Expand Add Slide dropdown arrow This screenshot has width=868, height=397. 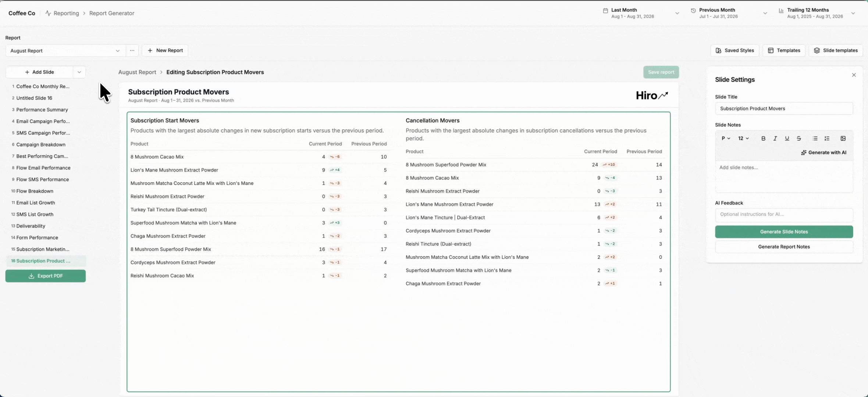(x=79, y=72)
